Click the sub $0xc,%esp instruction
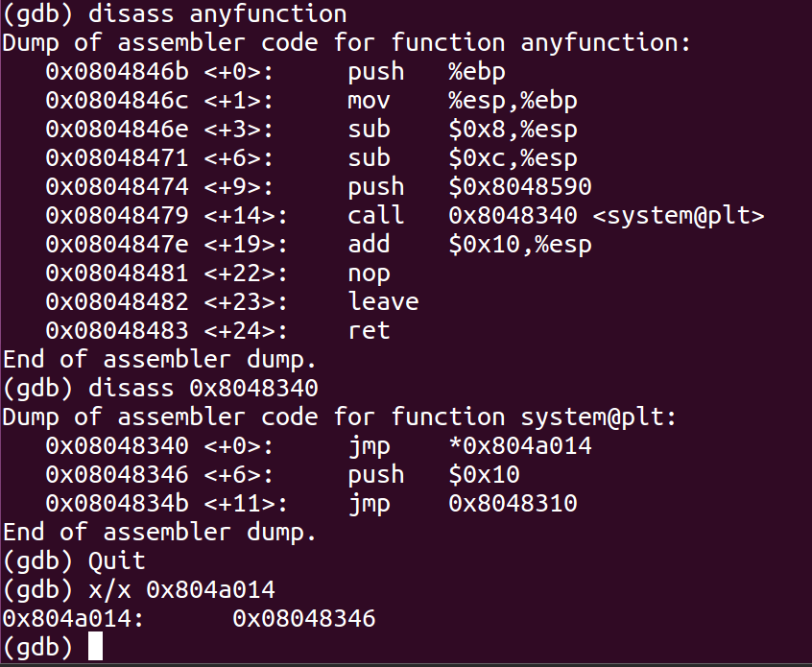 (463, 158)
